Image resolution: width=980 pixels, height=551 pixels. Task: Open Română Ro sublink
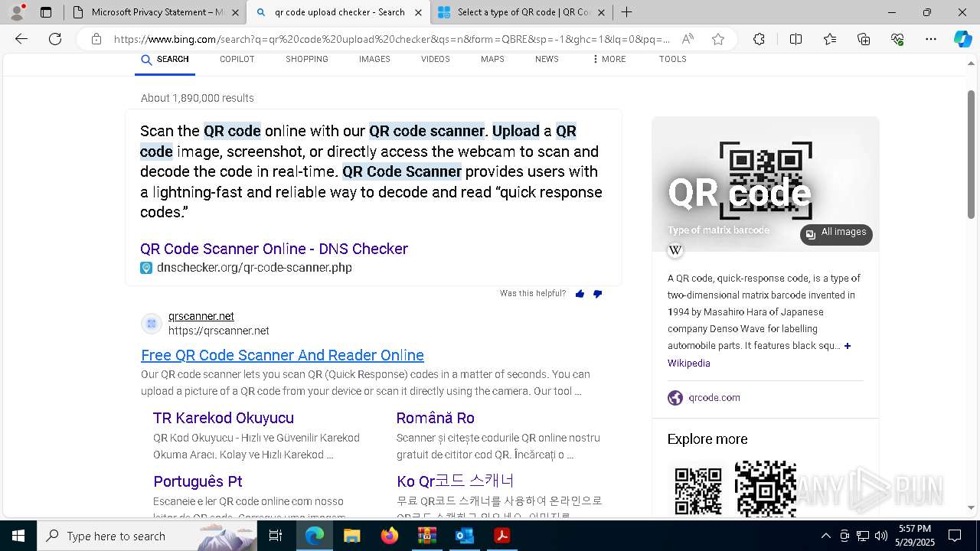436,418
